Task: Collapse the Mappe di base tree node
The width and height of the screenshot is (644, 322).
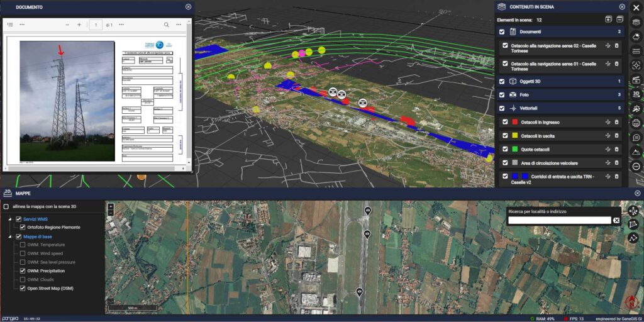Action: [x=10, y=236]
